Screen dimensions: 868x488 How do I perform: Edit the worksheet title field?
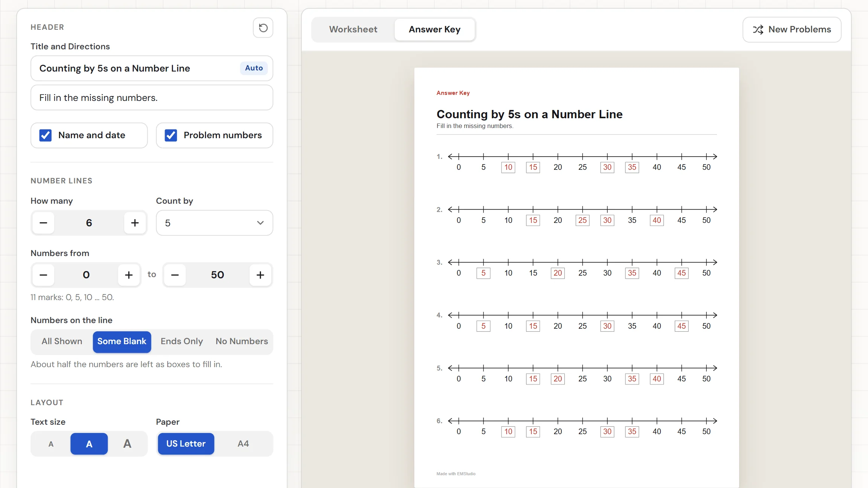tap(152, 68)
